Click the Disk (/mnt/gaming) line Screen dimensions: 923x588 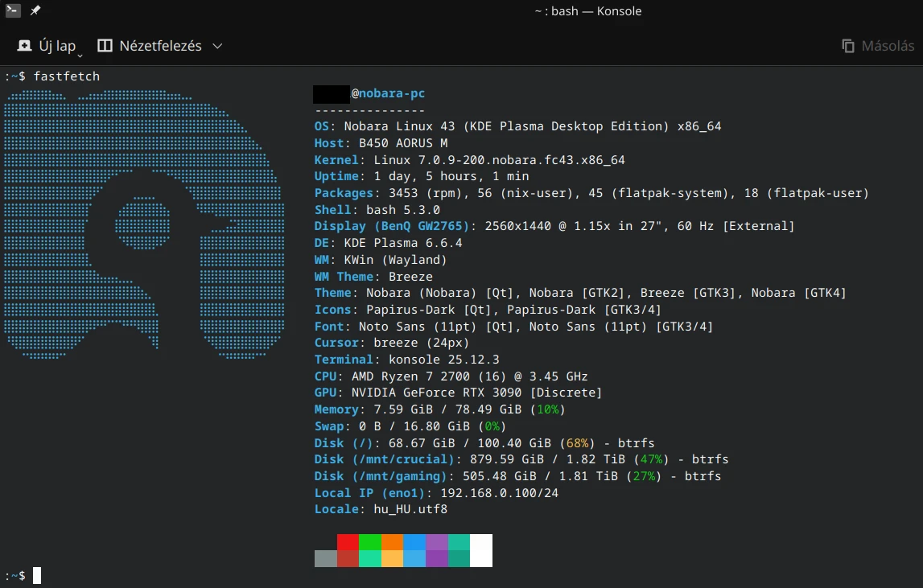(518, 475)
